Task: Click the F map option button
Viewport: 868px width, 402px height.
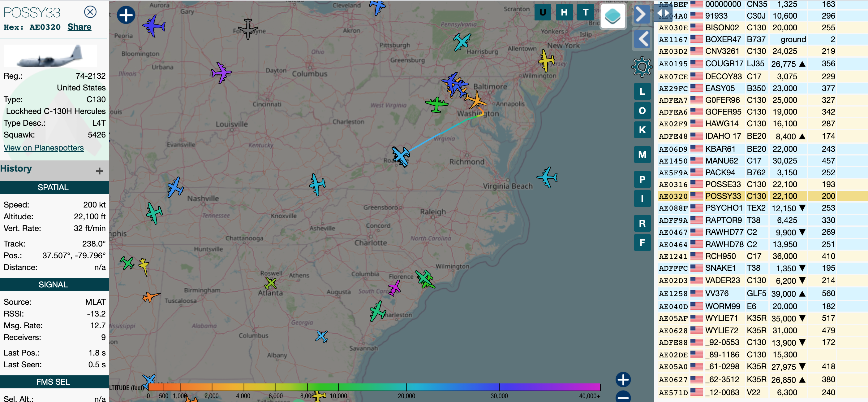Action: point(642,243)
